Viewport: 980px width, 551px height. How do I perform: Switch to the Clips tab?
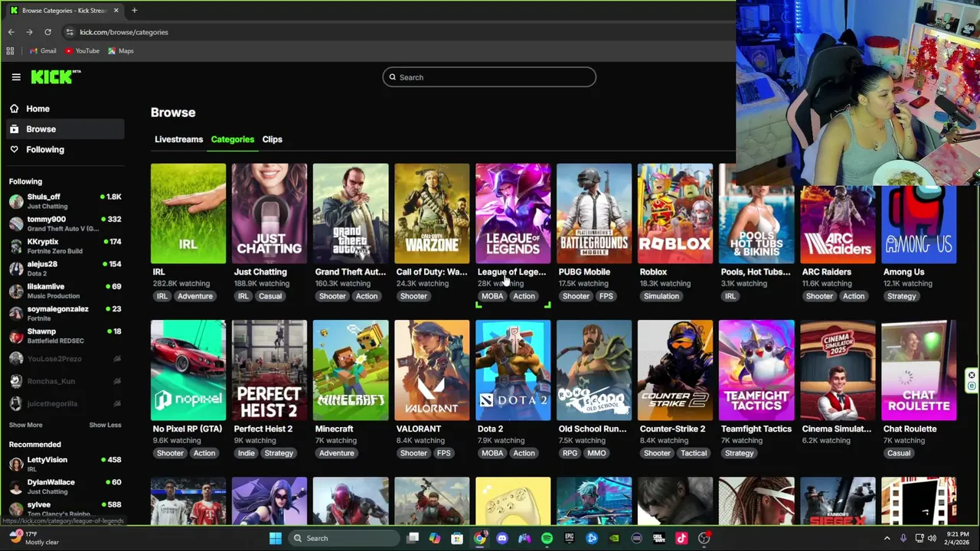coord(272,139)
